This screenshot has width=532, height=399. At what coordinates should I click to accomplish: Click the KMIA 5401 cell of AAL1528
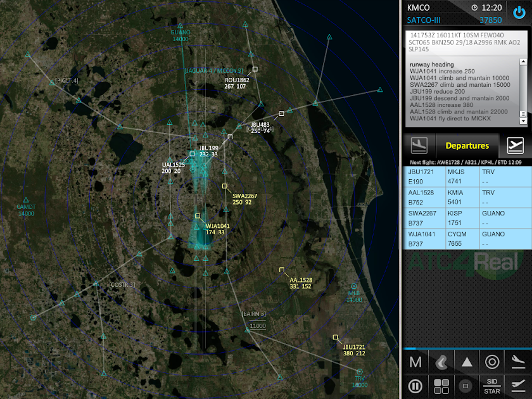pyautogui.click(x=462, y=197)
